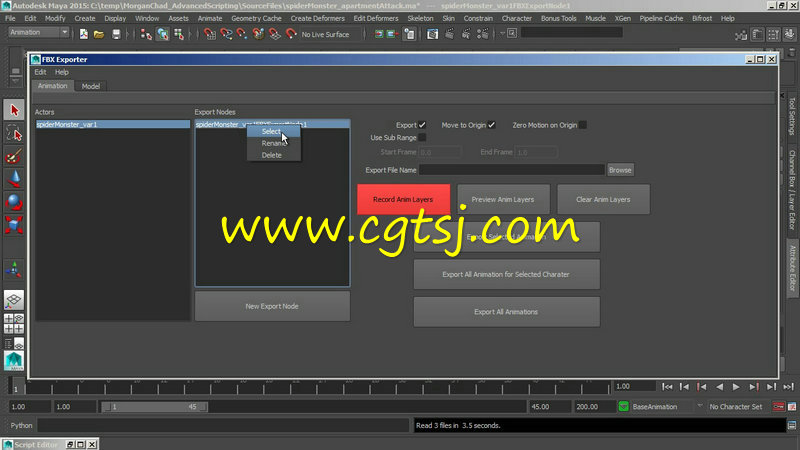The height and width of the screenshot is (450, 800).
Task: Click the Show Manipulator tool icon
Action: [x=14, y=269]
